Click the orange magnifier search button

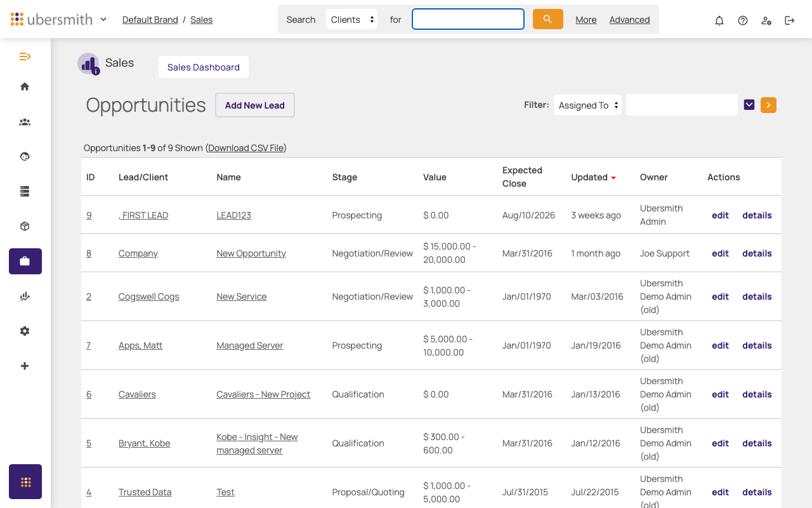click(x=548, y=19)
